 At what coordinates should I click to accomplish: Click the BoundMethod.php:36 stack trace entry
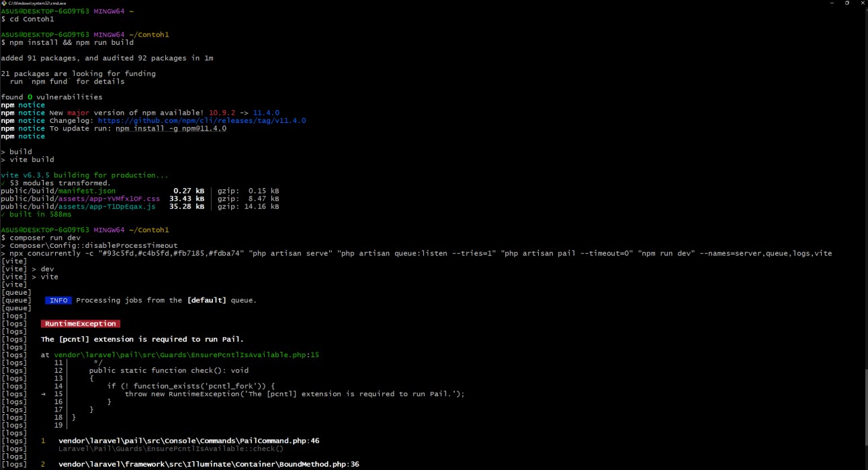tap(208, 465)
